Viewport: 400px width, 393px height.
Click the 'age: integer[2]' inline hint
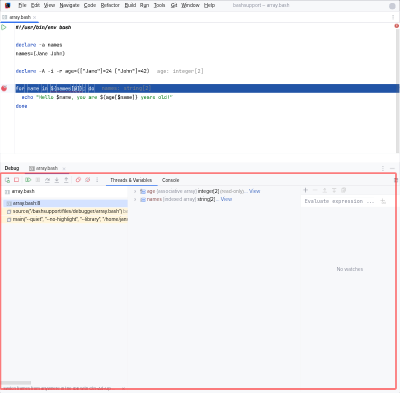click(x=180, y=71)
